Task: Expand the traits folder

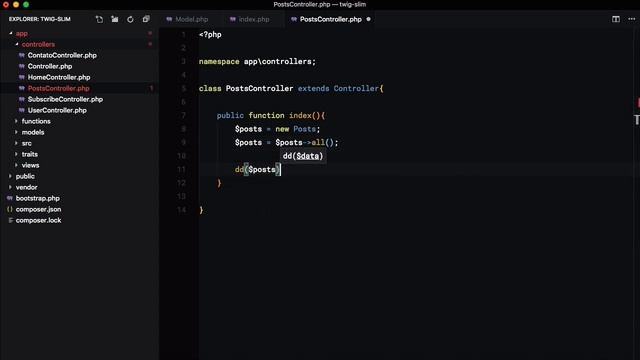Action: [16, 154]
